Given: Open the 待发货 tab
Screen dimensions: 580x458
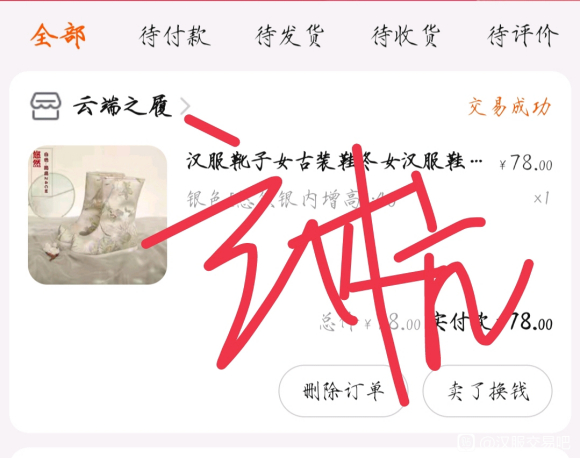Looking at the screenshot, I should pos(290,36).
